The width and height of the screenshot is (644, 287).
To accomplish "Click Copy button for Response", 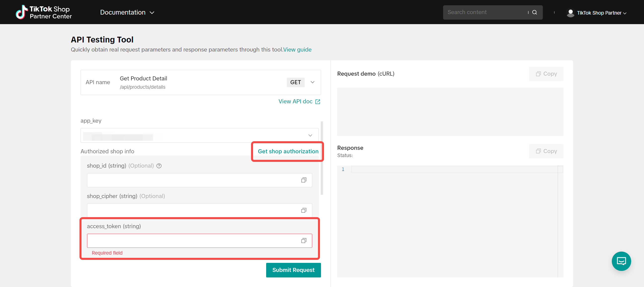I will (x=546, y=151).
